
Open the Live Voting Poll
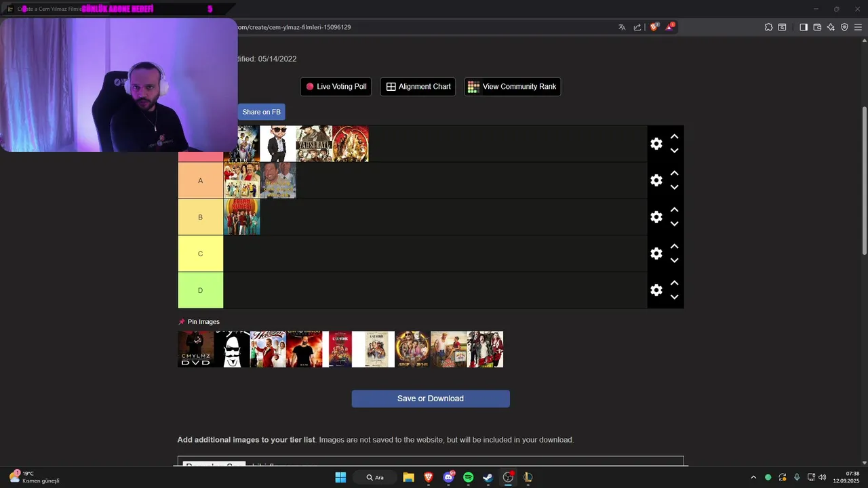[336, 87]
